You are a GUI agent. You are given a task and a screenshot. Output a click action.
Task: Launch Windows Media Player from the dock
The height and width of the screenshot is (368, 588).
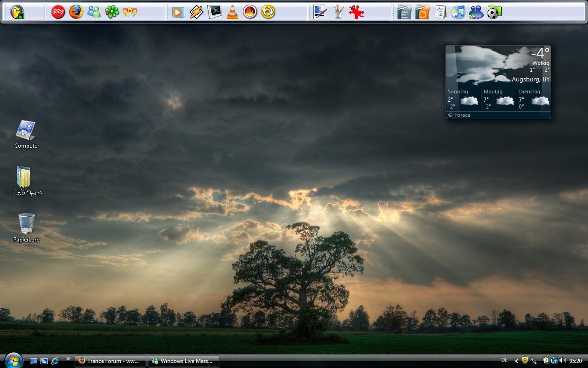point(178,12)
